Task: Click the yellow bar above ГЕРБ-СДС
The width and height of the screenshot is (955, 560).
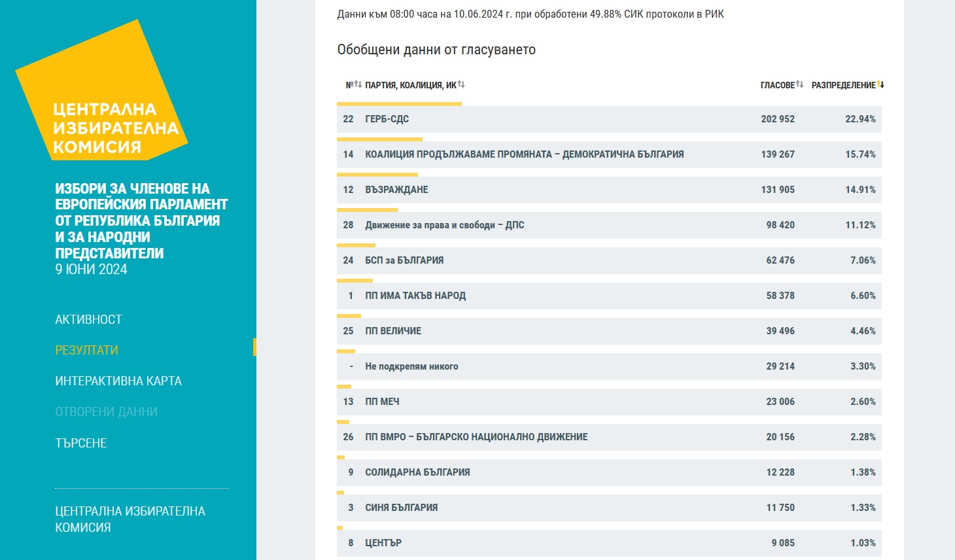Action: (399, 103)
